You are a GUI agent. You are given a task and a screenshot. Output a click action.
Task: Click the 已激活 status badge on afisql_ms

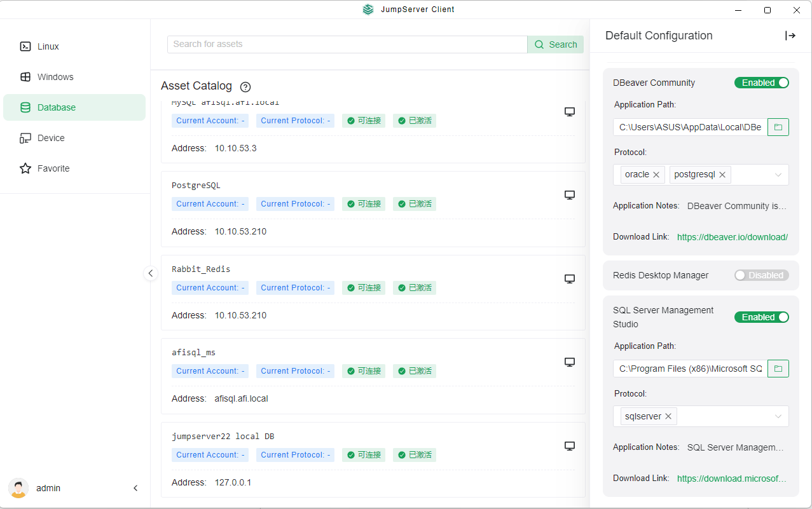[415, 371]
